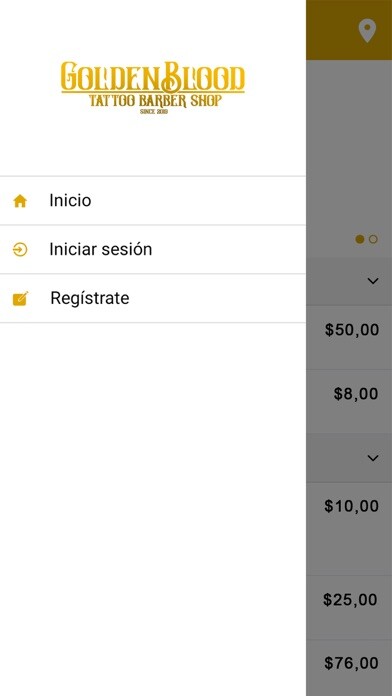Tap the $50,00 service row
This screenshot has width=392, height=696.
click(x=349, y=337)
